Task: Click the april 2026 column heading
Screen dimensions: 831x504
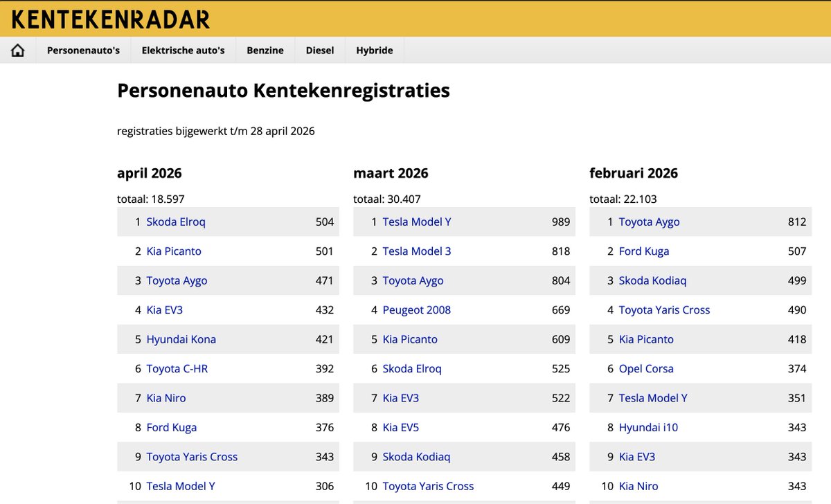Action: point(150,173)
